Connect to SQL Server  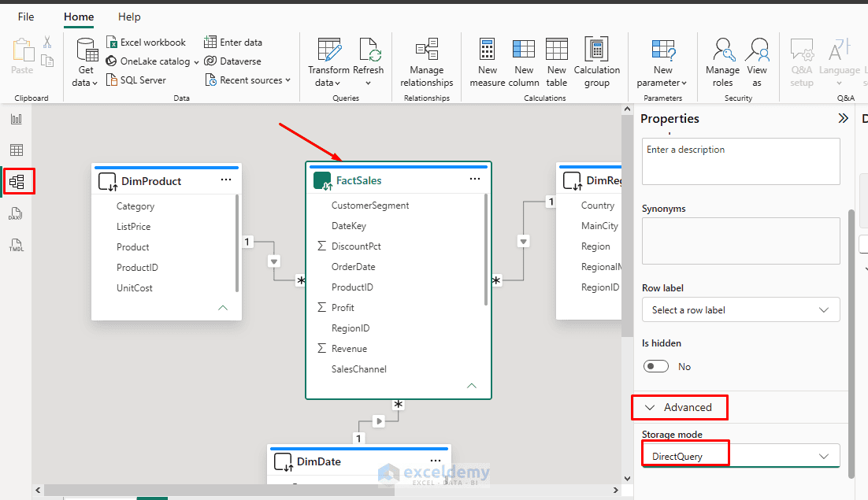(x=136, y=80)
